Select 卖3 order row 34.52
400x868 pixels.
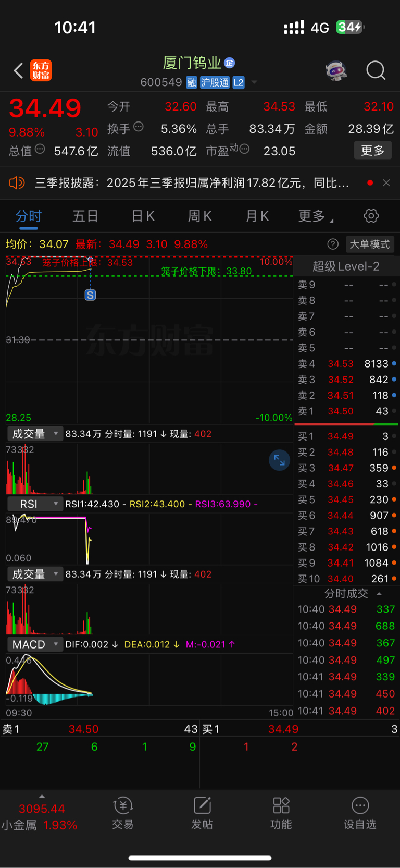(x=347, y=380)
